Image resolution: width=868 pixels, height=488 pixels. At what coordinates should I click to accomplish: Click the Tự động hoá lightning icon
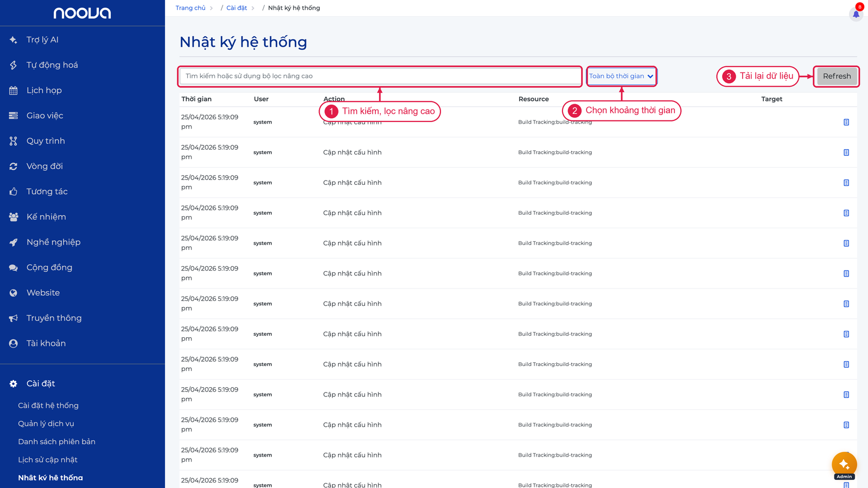tap(14, 65)
